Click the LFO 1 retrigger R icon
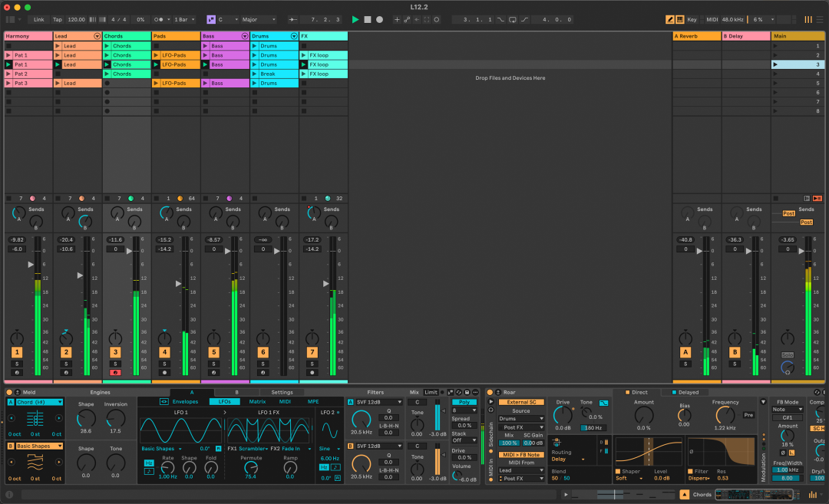The width and height of the screenshot is (829, 504). click(218, 449)
